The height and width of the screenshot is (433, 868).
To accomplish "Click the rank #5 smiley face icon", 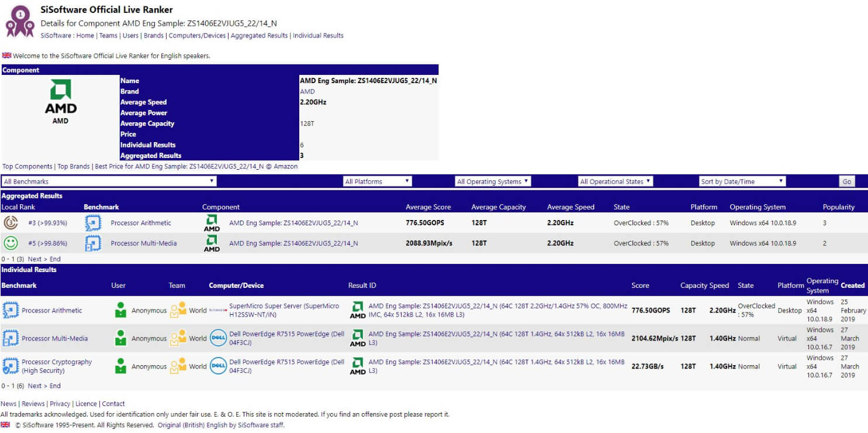I will pyautogui.click(x=11, y=243).
